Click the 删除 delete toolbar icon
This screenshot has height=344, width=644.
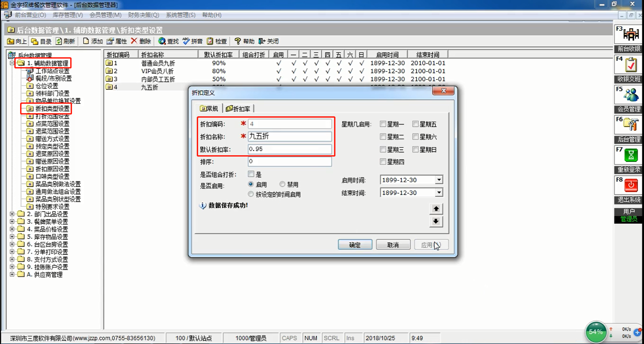tap(134, 42)
